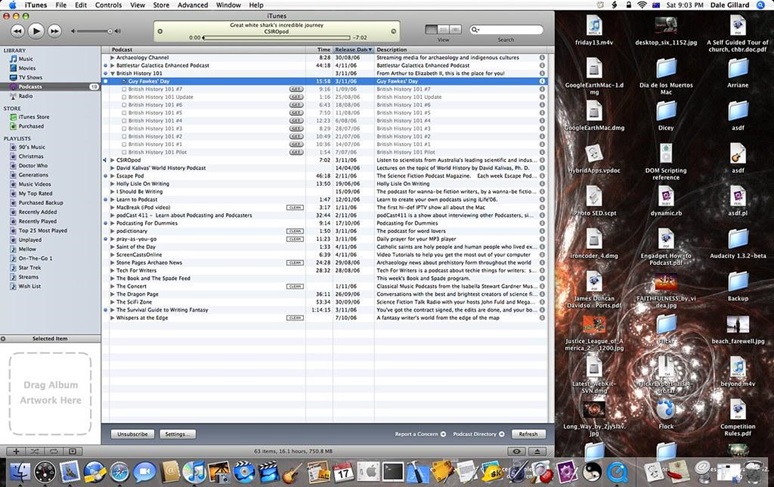Viewport: 774px width, 487px height.
Task: Expand the Battlestar Galactica Enhanced Podcast
Action: click(112, 66)
